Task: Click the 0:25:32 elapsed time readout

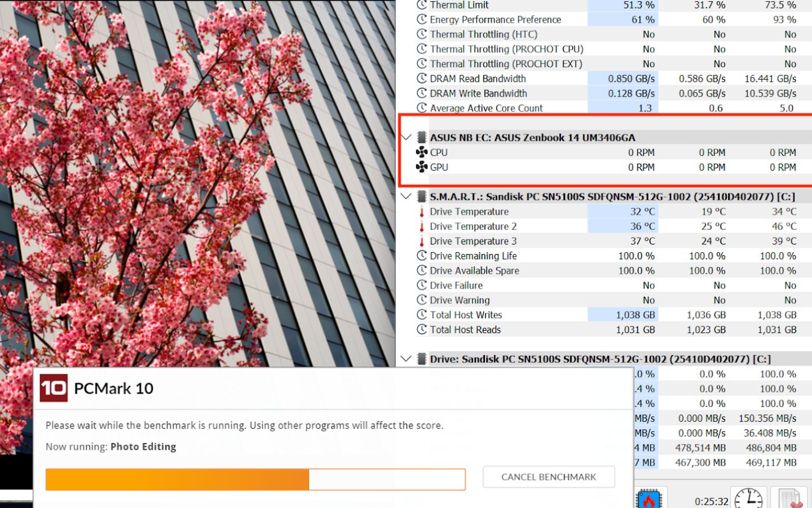Action: point(711,501)
